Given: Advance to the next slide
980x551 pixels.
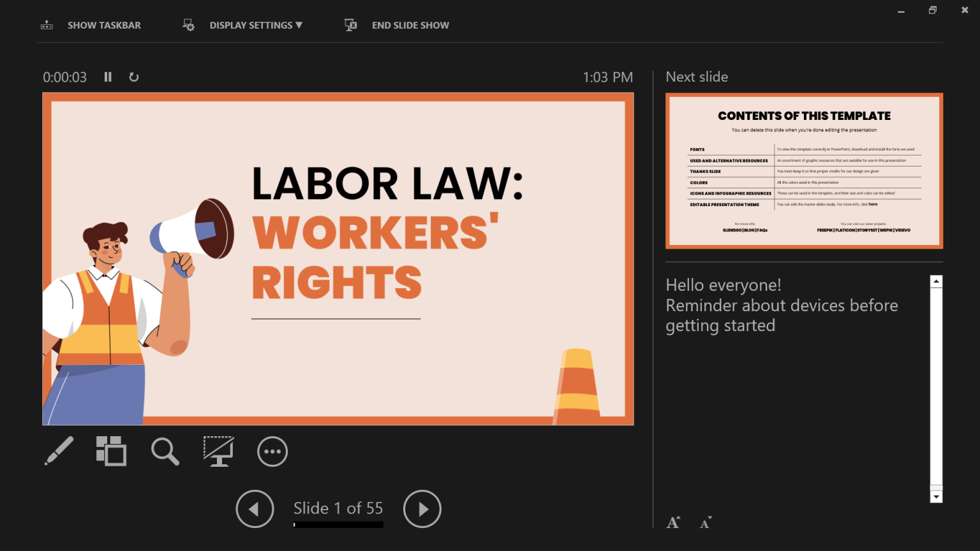Looking at the screenshot, I should pos(422,509).
